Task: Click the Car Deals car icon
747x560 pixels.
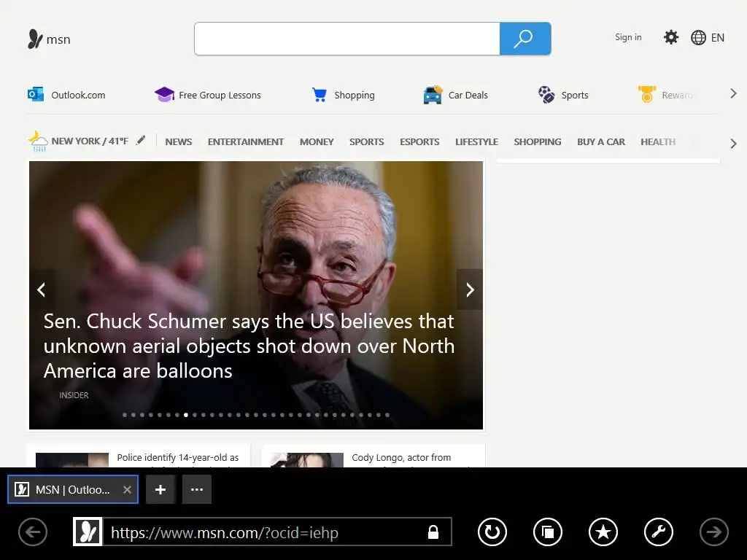Action: pyautogui.click(x=433, y=95)
